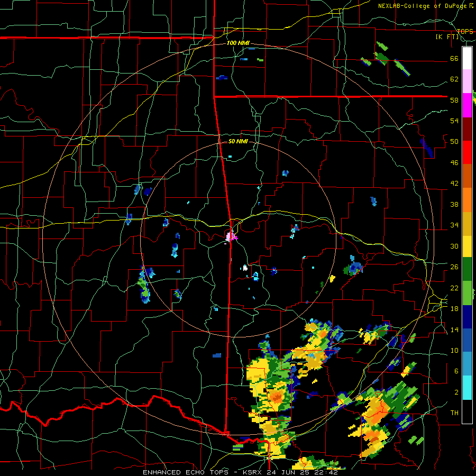The width and height of the screenshot is (476, 476).
Task: Click the dark green legend color segment
Action: 467,269
